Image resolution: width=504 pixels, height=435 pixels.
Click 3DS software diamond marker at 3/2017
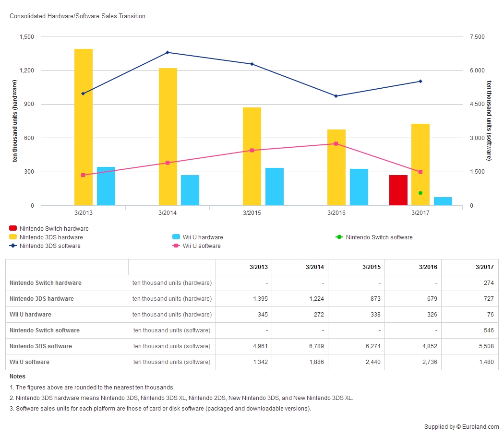pyautogui.click(x=420, y=81)
